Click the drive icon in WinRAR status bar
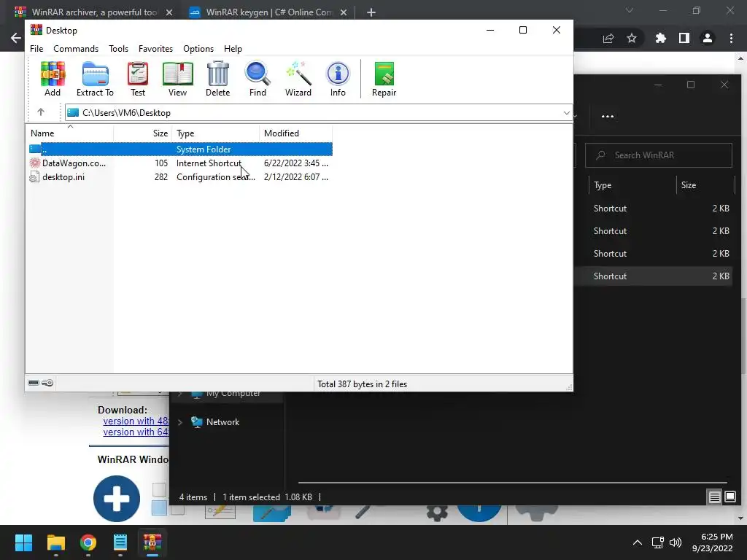The width and height of the screenshot is (747, 560). click(34, 383)
